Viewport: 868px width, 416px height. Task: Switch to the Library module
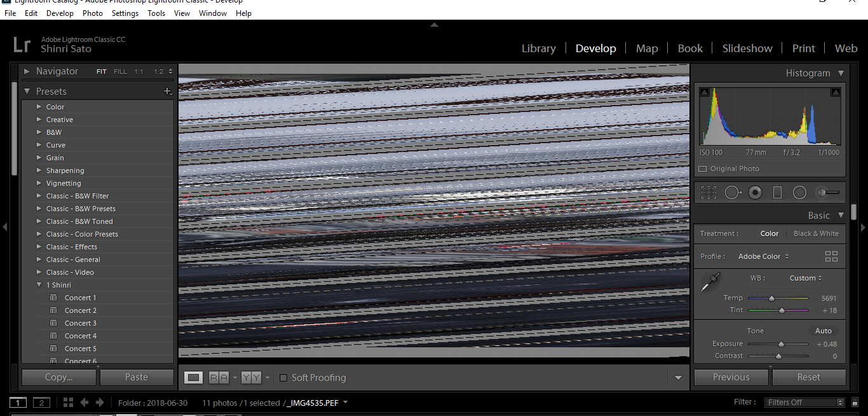point(538,48)
